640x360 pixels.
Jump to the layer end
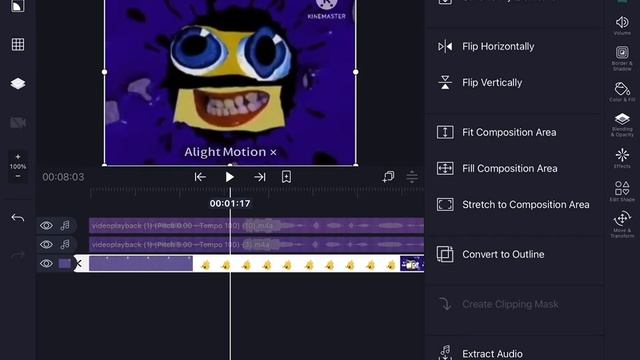260,177
